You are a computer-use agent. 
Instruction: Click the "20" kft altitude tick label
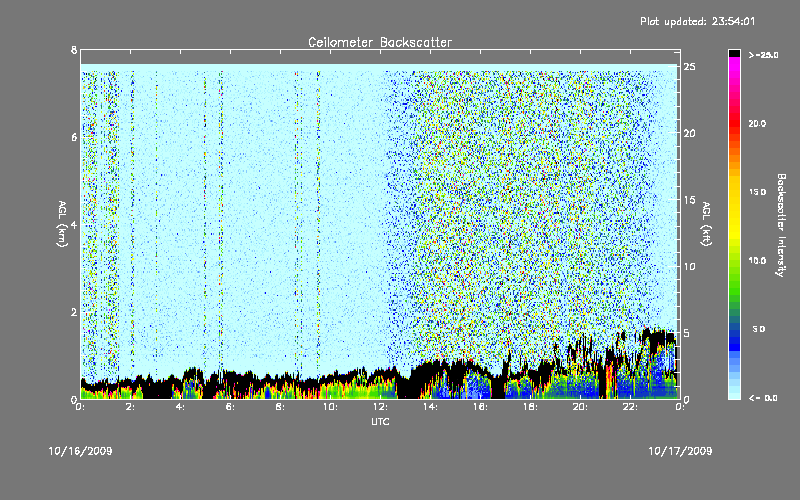point(689,133)
